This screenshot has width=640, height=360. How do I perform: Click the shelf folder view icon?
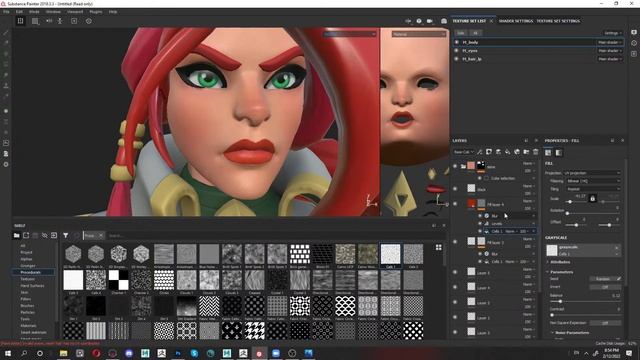(x=16, y=236)
